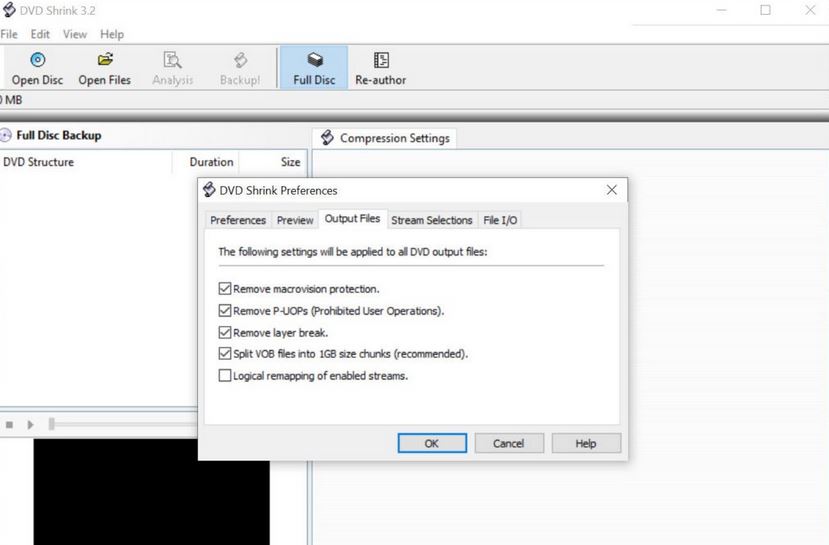
Task: Enable Logical remapping of enabled streams
Action: point(225,375)
